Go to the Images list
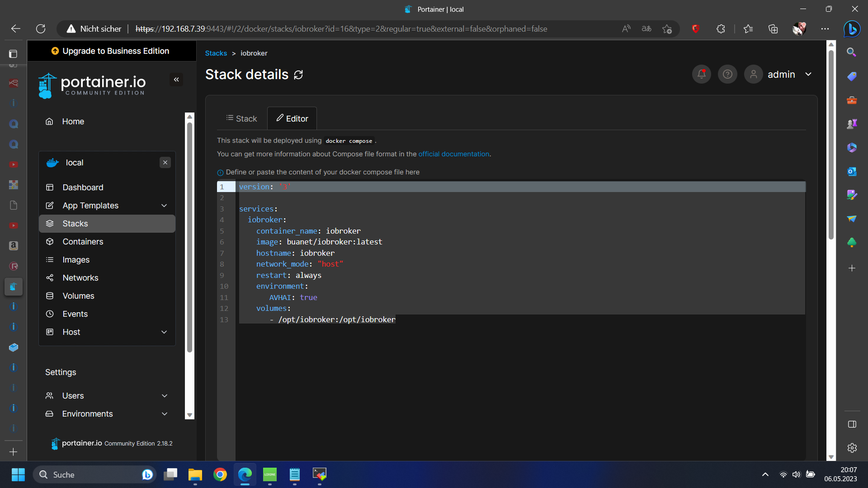This screenshot has width=868, height=488. [x=76, y=260]
